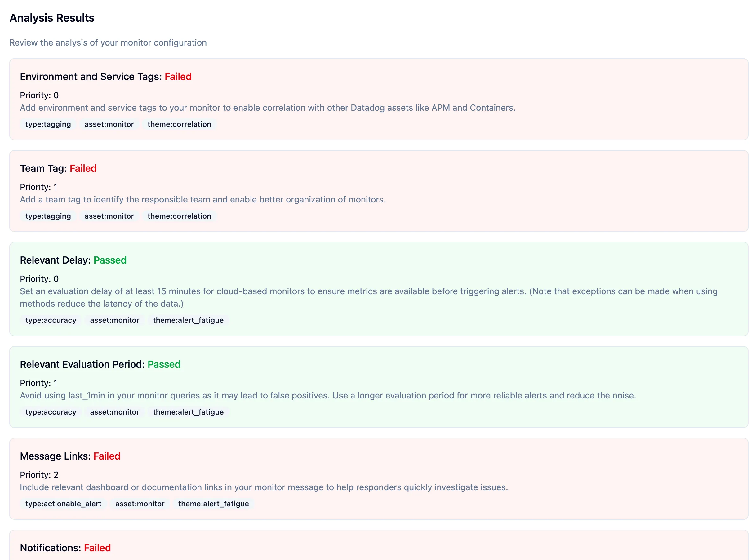
Task: Click type:accuracy tag in Relevant Delay card
Action: point(51,320)
